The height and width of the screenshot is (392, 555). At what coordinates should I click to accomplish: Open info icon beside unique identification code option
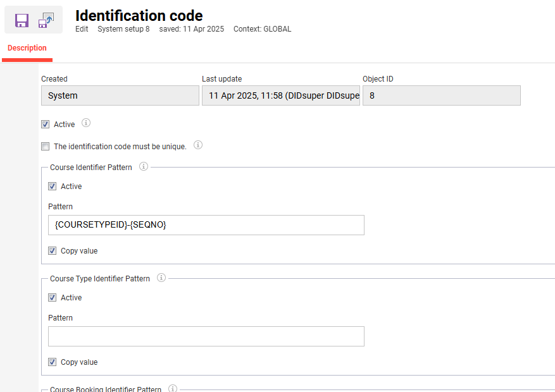pos(198,145)
